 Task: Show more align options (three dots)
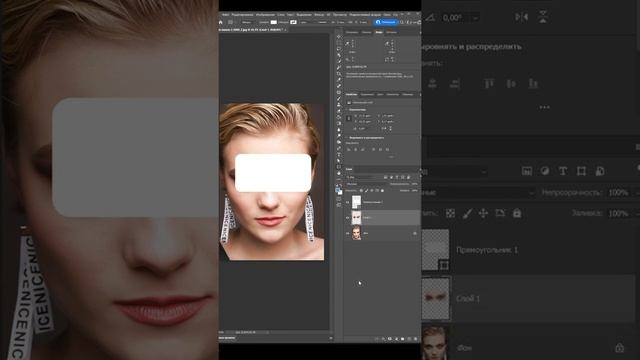(x=391, y=157)
